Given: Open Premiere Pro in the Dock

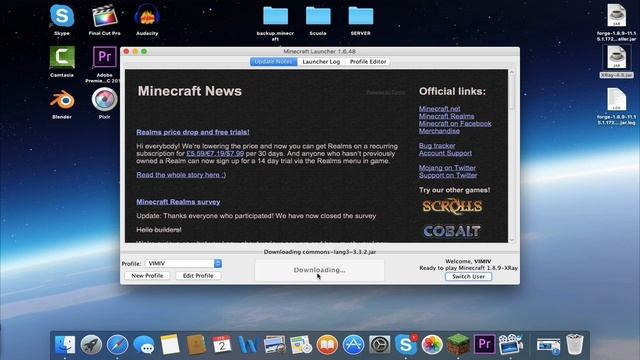Looking at the screenshot, I should click(x=484, y=345).
